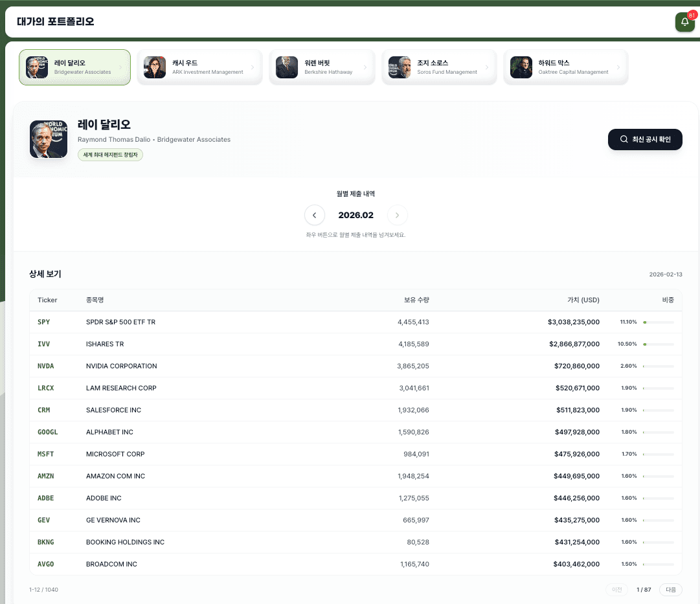This screenshot has width=700, height=604.
Task: Click the 조지 소로스 avatar thumbnail
Action: pyautogui.click(x=400, y=67)
